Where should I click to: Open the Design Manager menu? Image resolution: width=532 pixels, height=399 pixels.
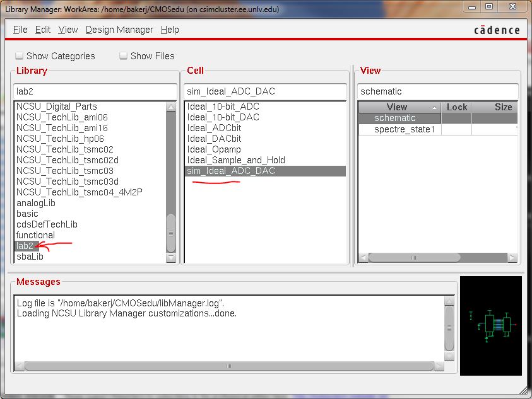(119, 30)
